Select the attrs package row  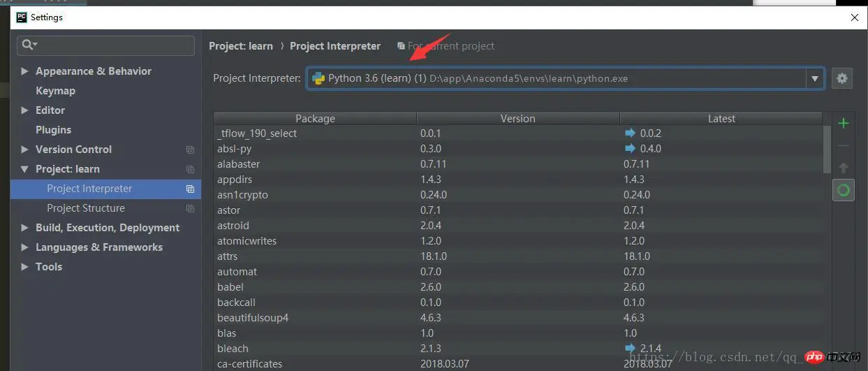point(518,256)
